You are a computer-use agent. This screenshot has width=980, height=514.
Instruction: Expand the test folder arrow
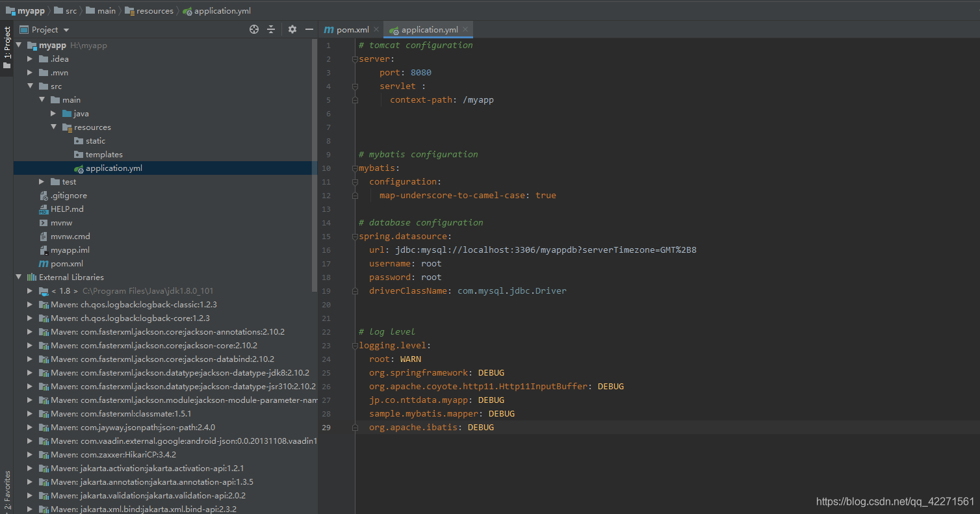pyautogui.click(x=42, y=182)
